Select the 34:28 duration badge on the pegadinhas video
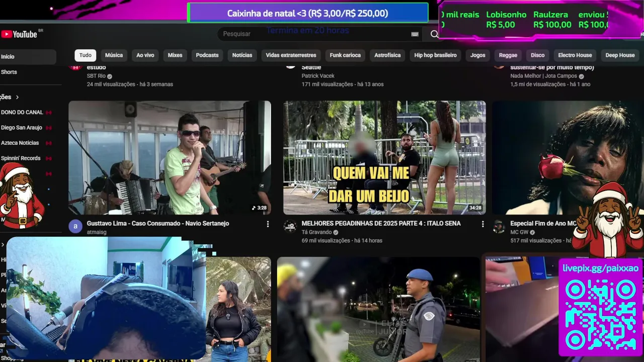This screenshot has width=644, height=362. 475,208
